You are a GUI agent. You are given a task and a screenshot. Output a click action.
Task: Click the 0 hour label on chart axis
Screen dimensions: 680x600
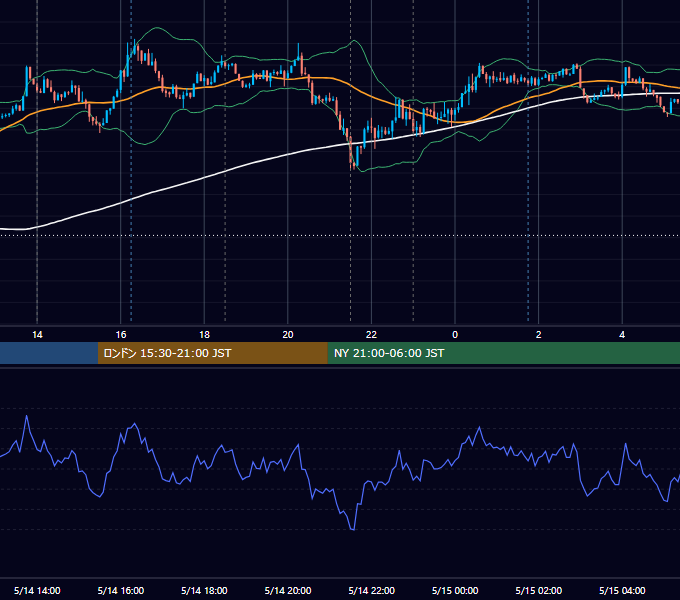[455, 335]
